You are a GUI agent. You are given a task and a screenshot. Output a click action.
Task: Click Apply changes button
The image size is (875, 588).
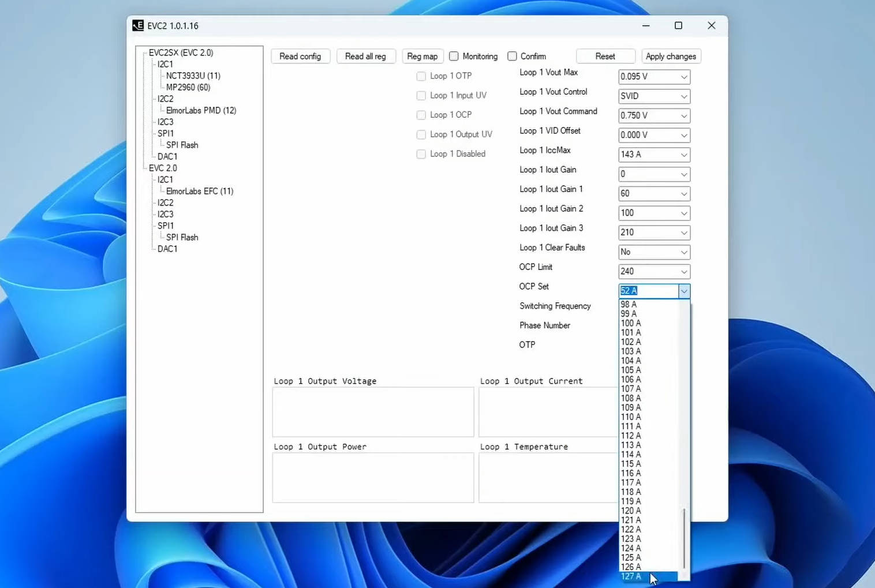671,56
